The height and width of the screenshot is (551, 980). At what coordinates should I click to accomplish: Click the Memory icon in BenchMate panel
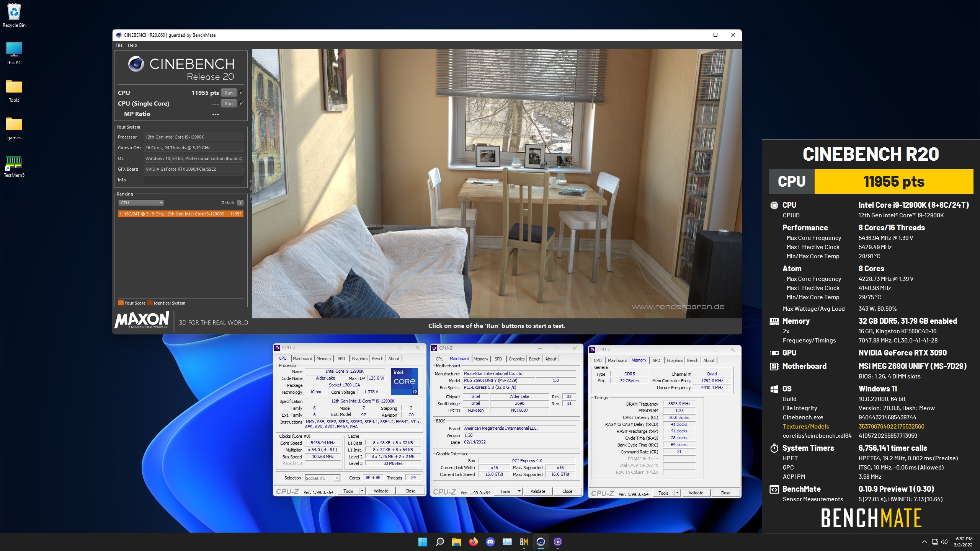click(x=774, y=321)
